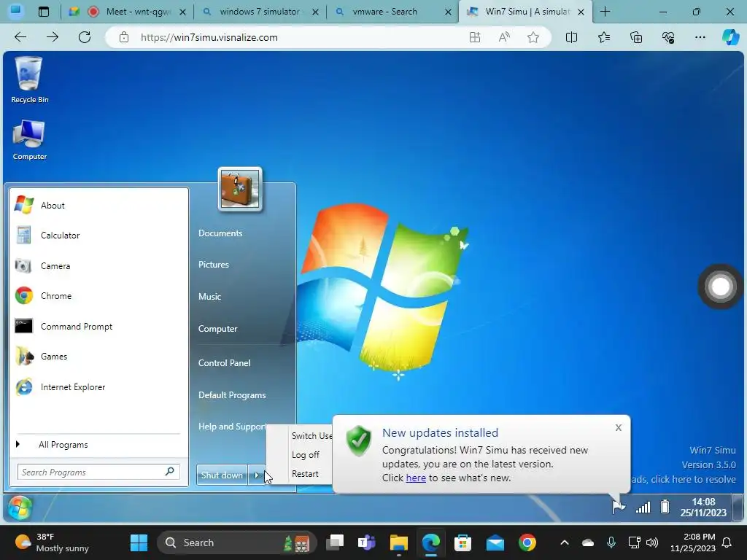This screenshot has height=560, width=747.
Task: Go back in the Edge browser
Action: tap(20, 37)
